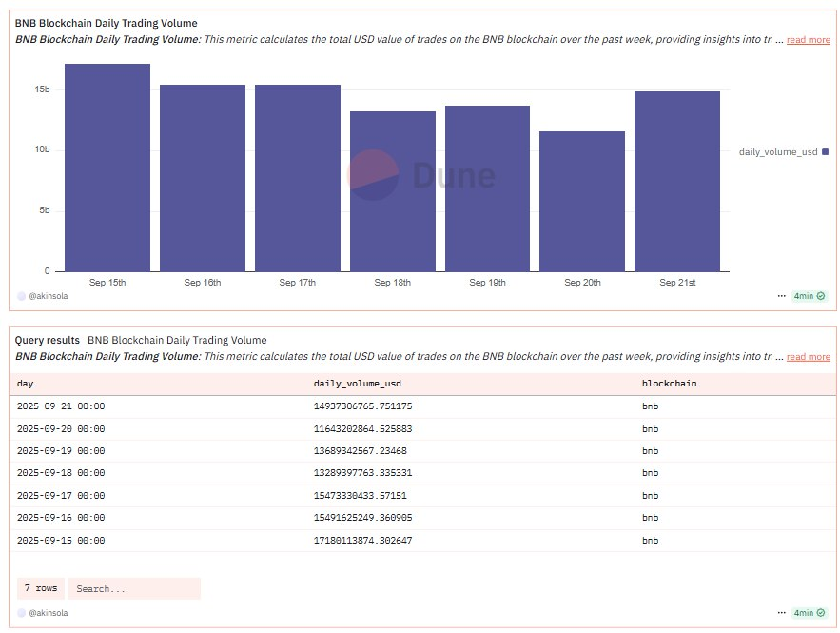Image resolution: width=840 pixels, height=633 pixels.
Task: Click the 5b y-axis label
Action: click(x=45, y=210)
